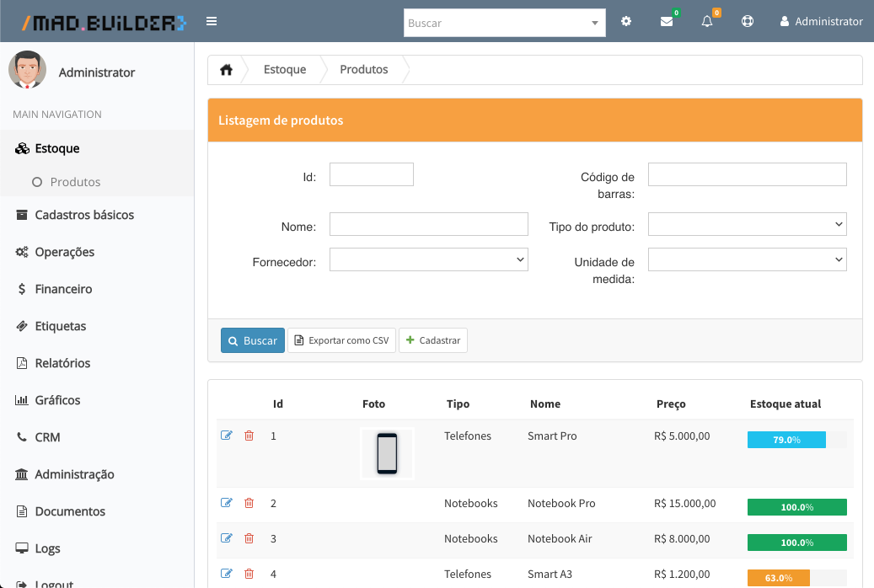Delete product row 1 Smart Pro
The width and height of the screenshot is (874, 588).
(x=249, y=436)
